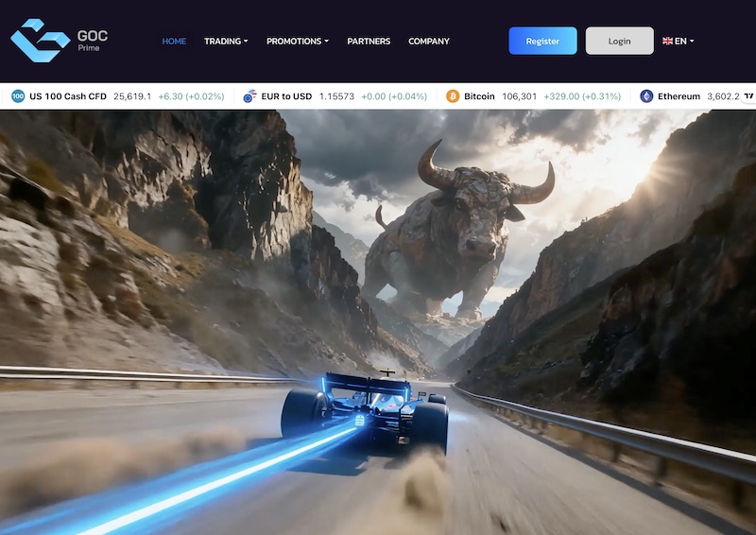Click the race car in hero banner

(369, 412)
